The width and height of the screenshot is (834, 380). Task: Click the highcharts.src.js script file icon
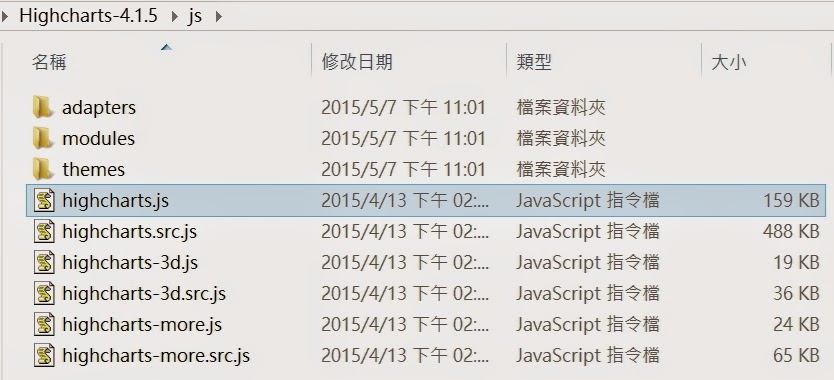click(x=44, y=231)
